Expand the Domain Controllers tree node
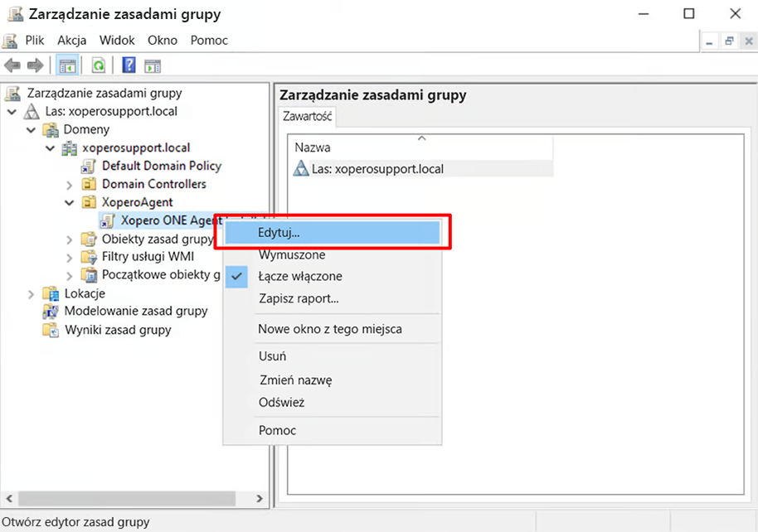This screenshot has width=758, height=532. click(x=70, y=184)
